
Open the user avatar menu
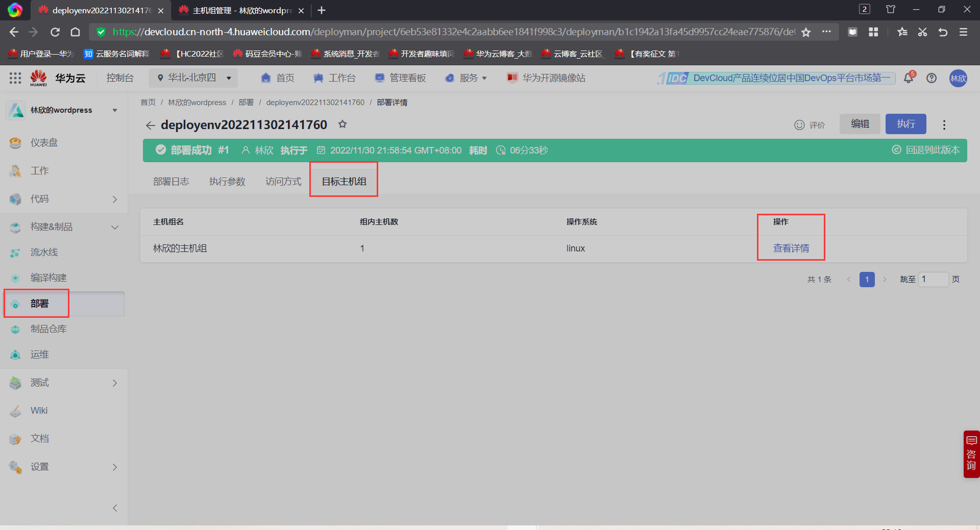(958, 78)
